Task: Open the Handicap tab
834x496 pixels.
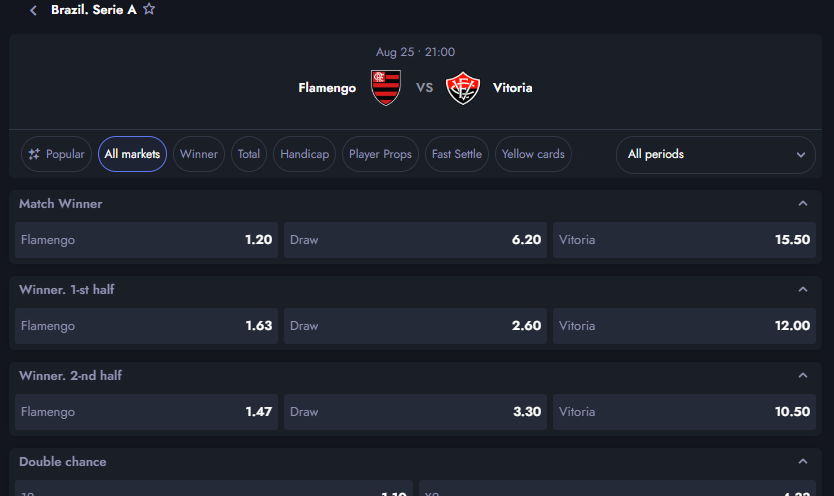Action: (305, 154)
